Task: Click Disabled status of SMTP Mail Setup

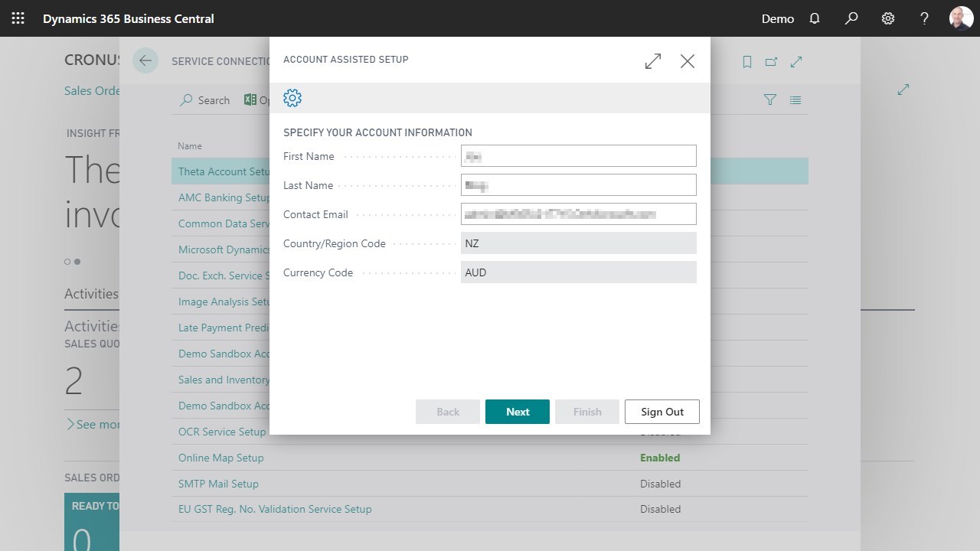Action: click(660, 484)
